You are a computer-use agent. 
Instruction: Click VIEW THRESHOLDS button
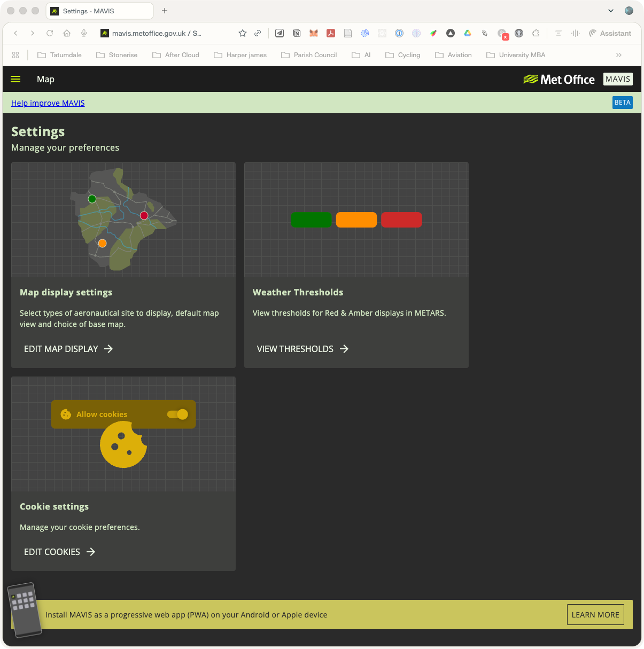[x=302, y=349]
